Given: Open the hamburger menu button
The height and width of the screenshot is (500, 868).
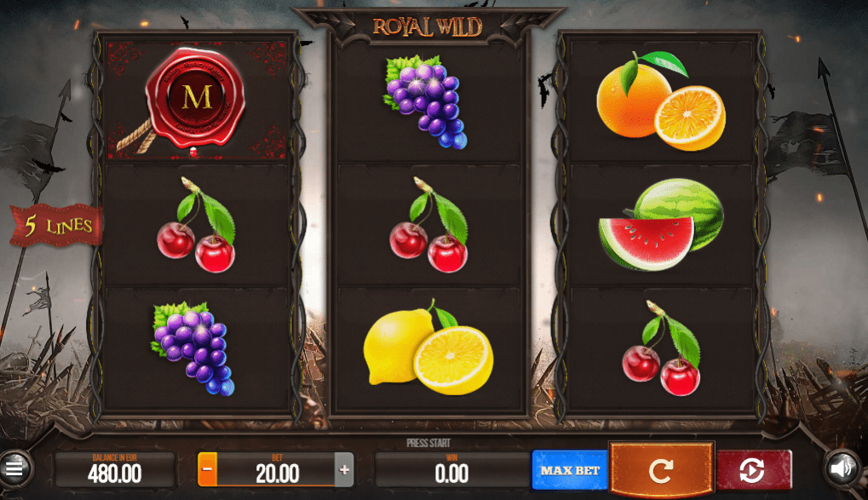Looking at the screenshot, I should click(x=15, y=468).
